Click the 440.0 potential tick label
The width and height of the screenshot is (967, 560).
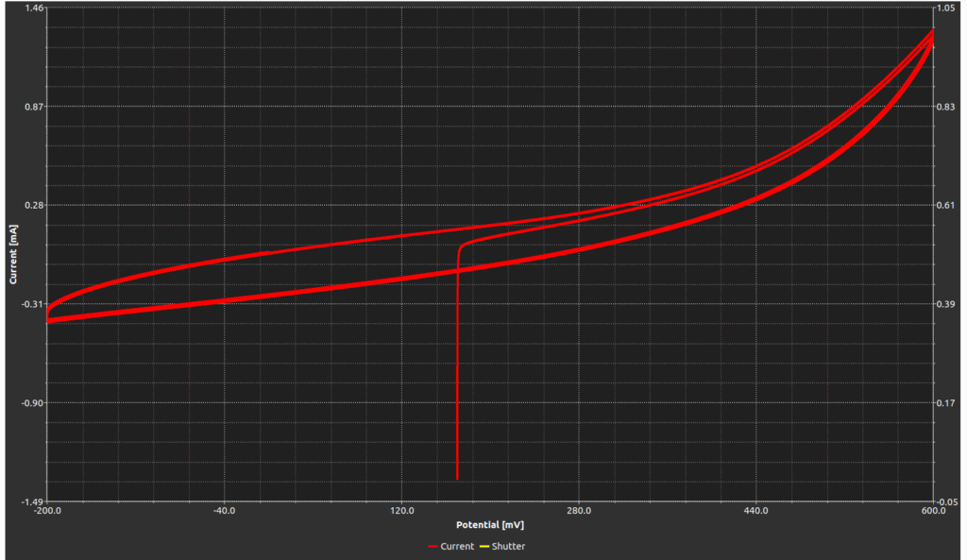point(756,511)
